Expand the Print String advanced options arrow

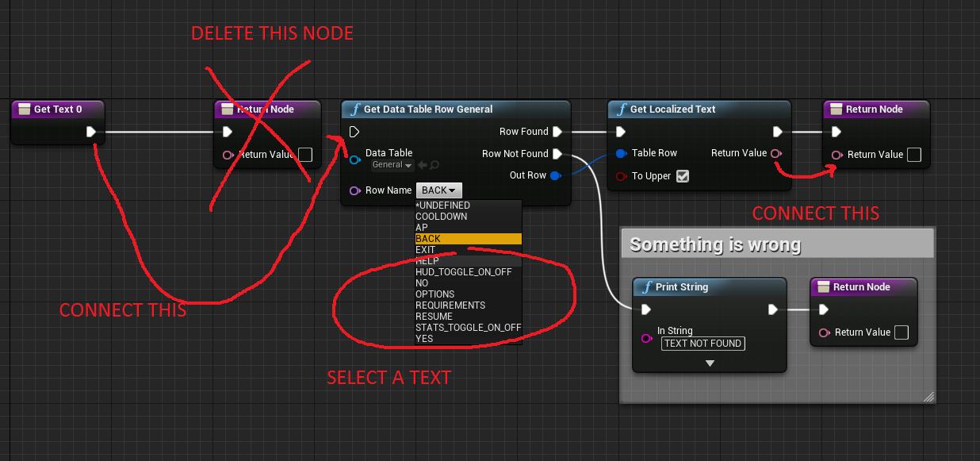coord(710,363)
